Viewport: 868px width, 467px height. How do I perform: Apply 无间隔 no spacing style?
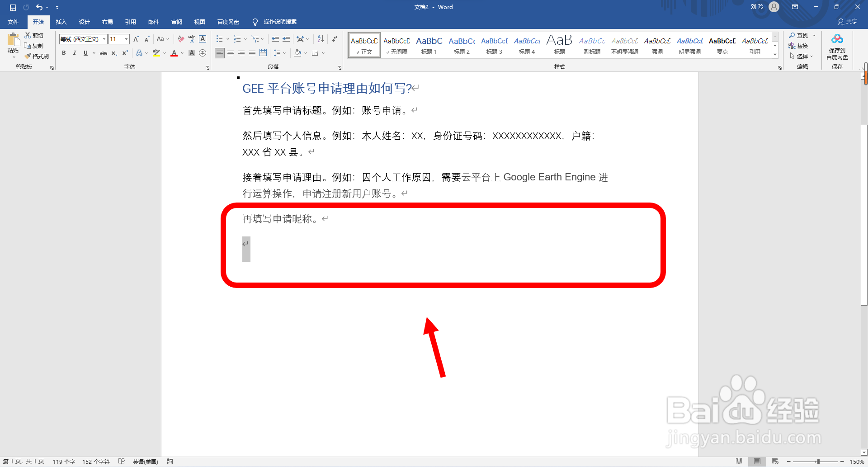[x=397, y=45]
